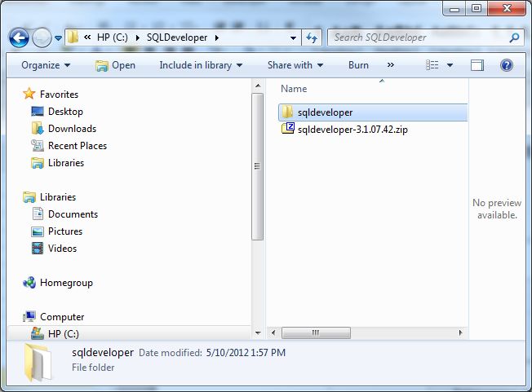Click large folder thumbnail in details pane
532x392 pixels.
tap(38, 362)
